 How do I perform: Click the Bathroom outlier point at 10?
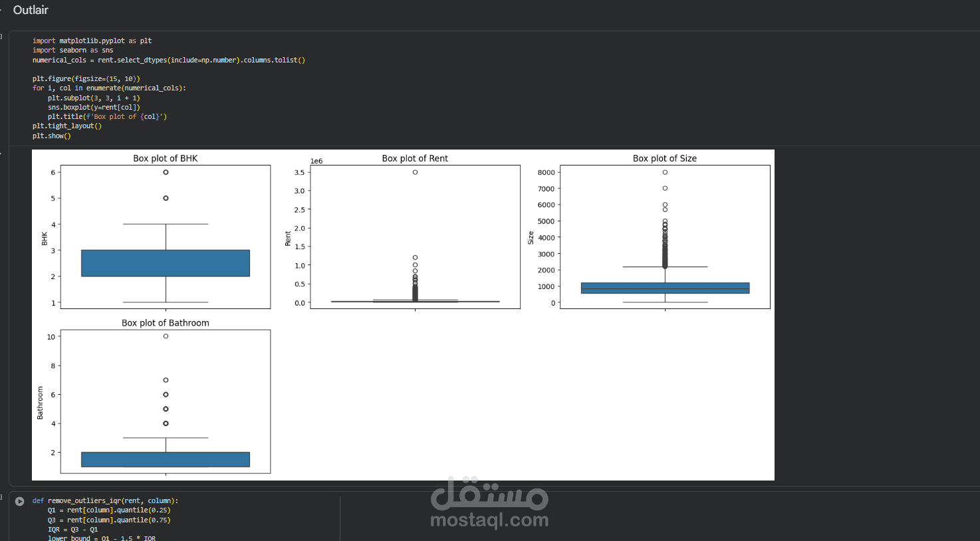click(166, 336)
